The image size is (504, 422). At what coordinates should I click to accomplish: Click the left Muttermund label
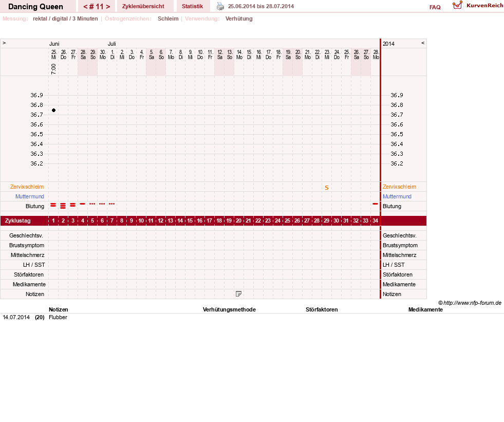click(30, 196)
